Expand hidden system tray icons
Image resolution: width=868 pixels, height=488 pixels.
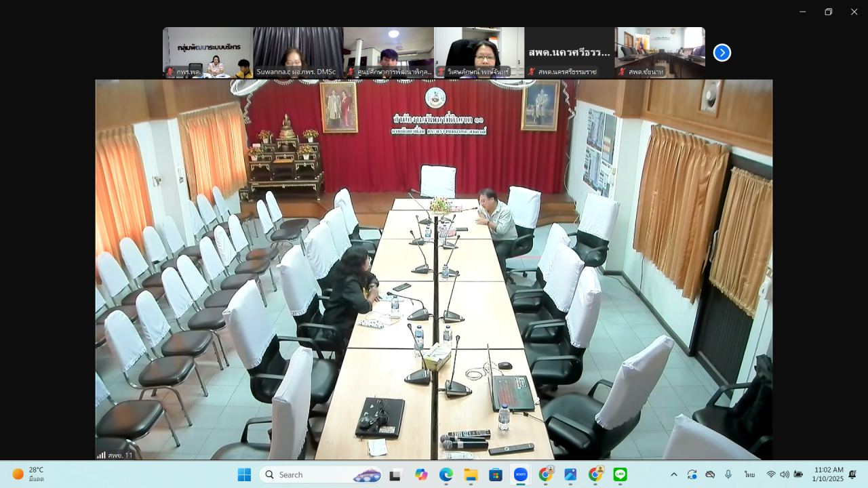pyautogui.click(x=673, y=474)
